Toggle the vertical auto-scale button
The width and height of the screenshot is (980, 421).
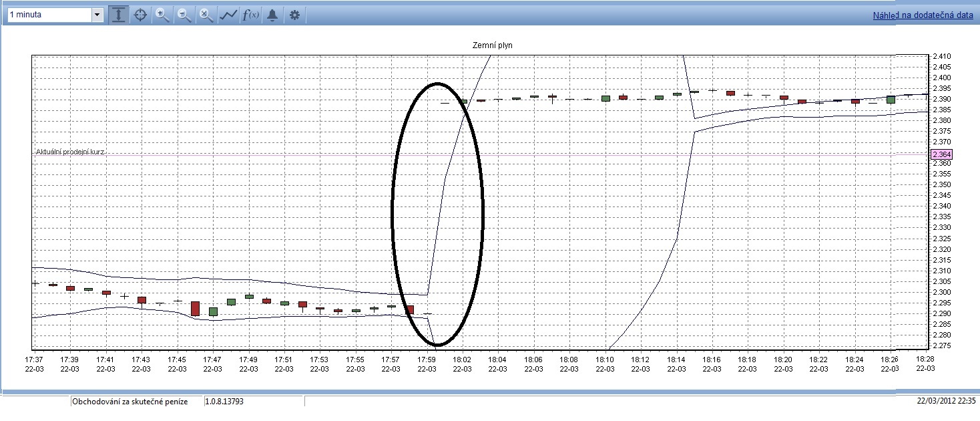point(119,15)
